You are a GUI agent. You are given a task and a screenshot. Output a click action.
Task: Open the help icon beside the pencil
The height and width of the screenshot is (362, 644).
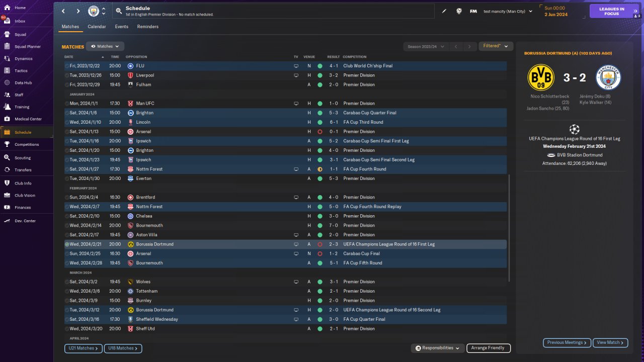459,11
